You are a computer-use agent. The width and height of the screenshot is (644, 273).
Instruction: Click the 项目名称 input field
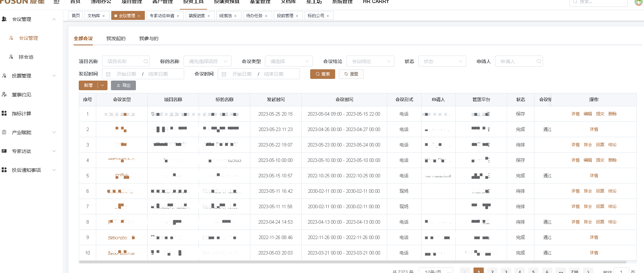coord(126,61)
